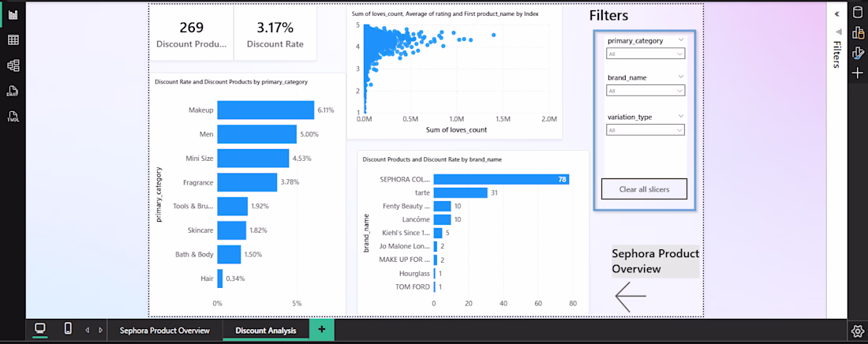
Task: Open variation_type slicer dropdown box
Action: [x=645, y=130]
